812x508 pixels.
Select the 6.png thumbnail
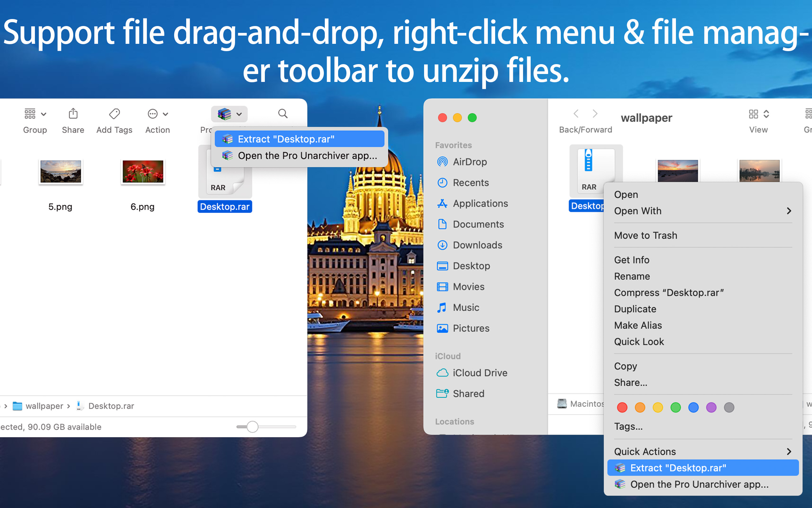click(143, 171)
